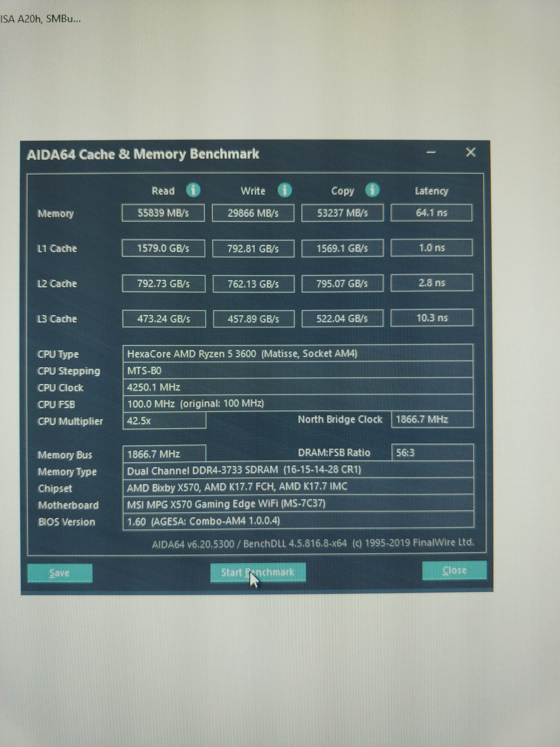Click the Latency column header
Image resolution: width=560 pixels, height=747 pixels.
coord(431,191)
